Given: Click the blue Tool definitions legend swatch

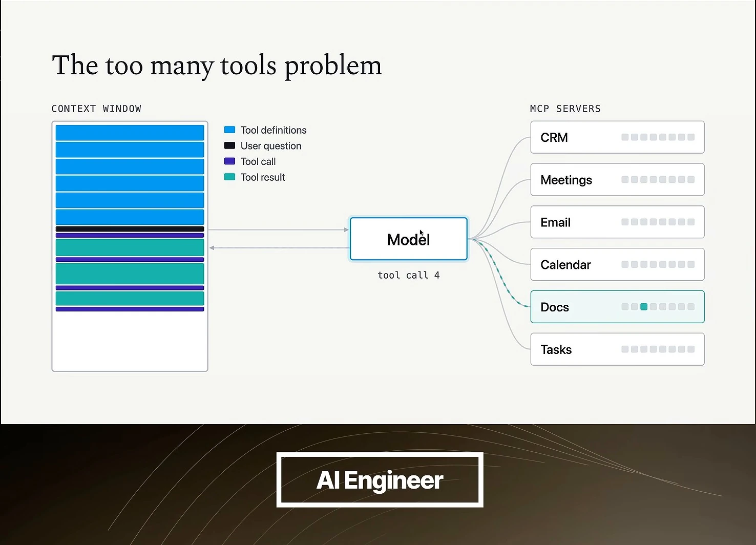Looking at the screenshot, I should coord(229,130).
